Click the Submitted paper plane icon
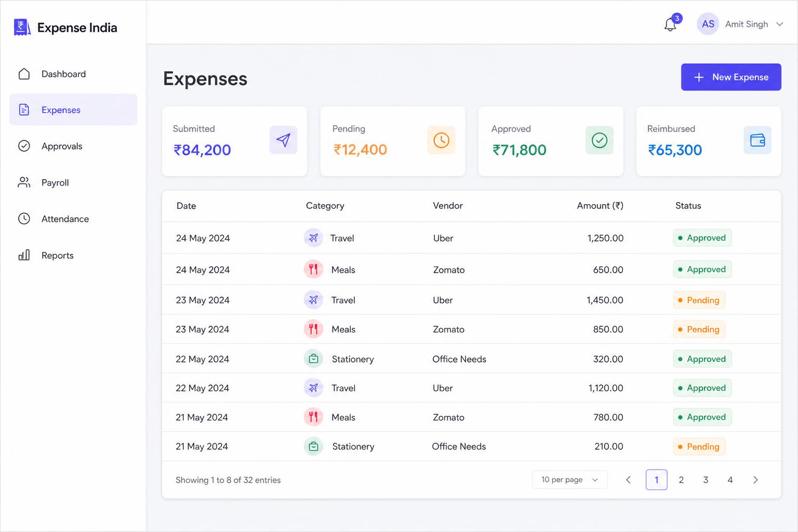Image resolution: width=798 pixels, height=532 pixels. (283, 140)
